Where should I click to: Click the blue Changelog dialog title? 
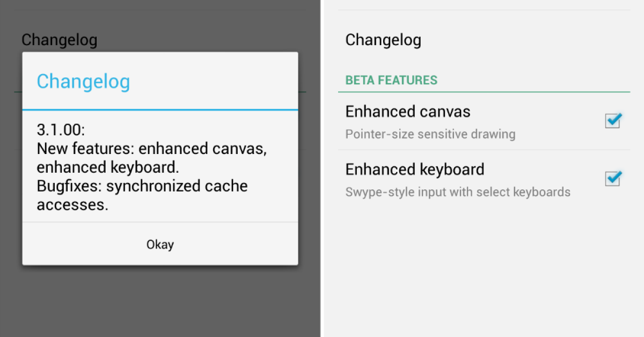83,82
